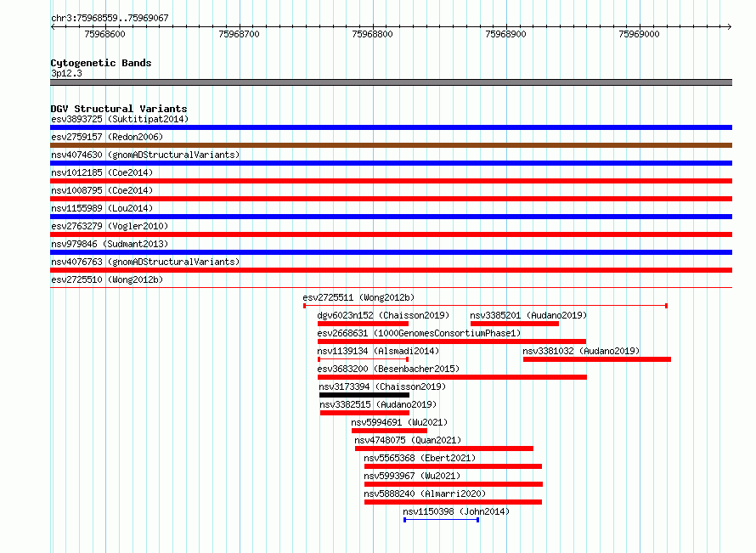Click the thin blue line under nsv1150398

(441, 520)
